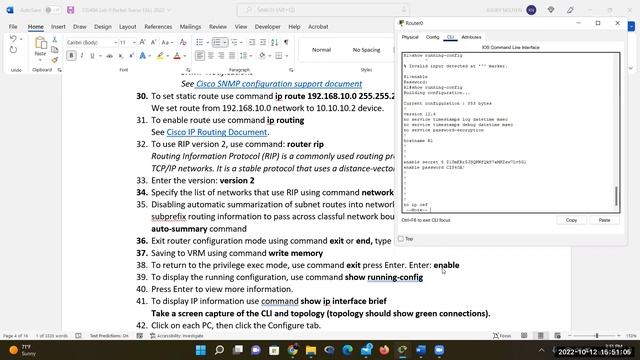Open File Explorer from taskbar
Viewport: 640px width, 360px height.
311,350
